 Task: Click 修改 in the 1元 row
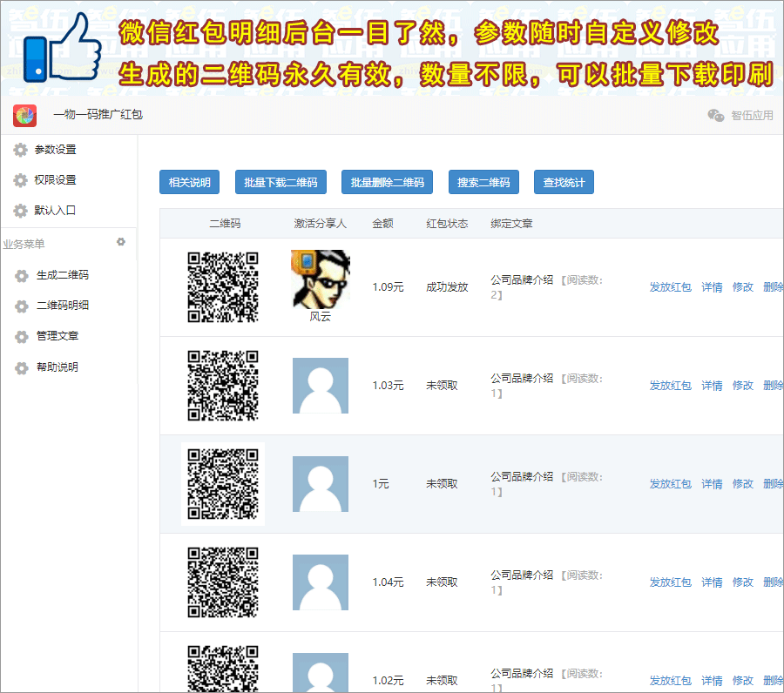(743, 484)
